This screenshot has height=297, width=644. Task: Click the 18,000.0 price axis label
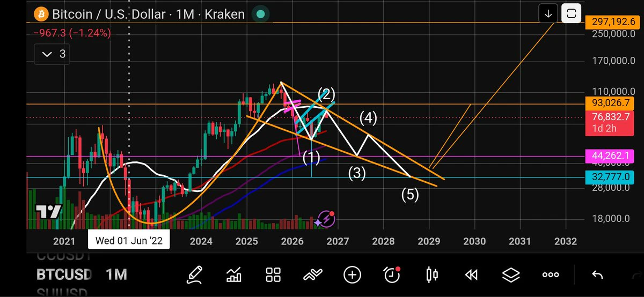point(610,219)
